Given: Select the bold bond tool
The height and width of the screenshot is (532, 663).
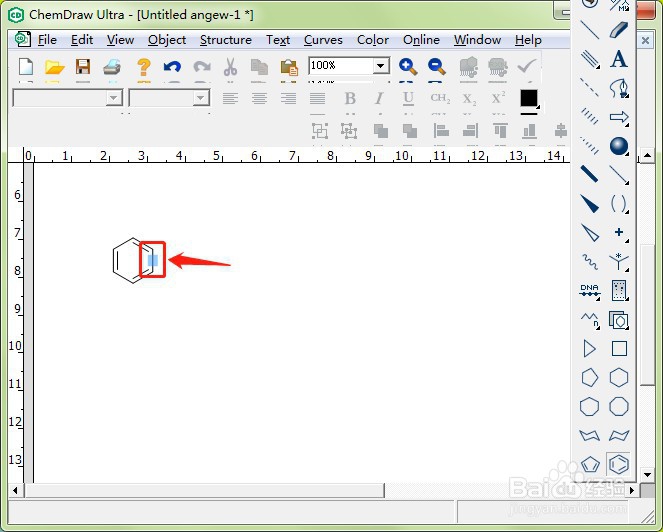Looking at the screenshot, I should 589,174.
